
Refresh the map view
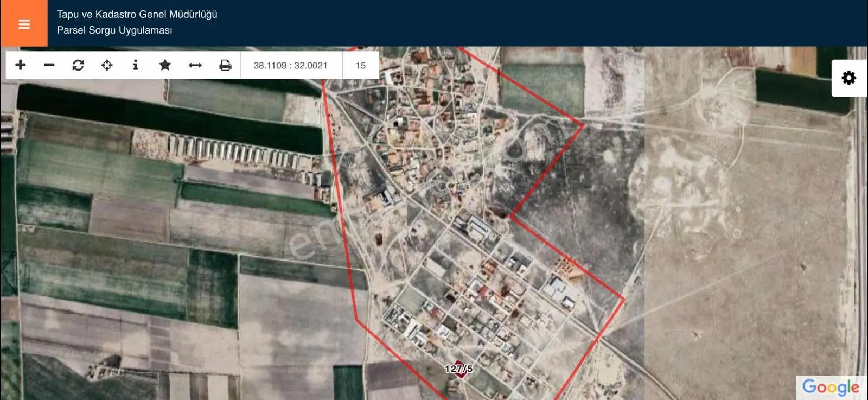[78, 65]
